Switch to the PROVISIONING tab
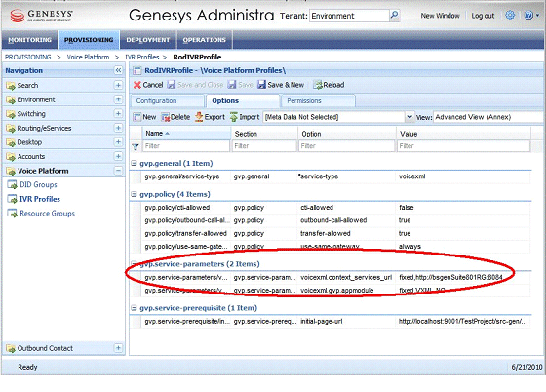 point(89,40)
